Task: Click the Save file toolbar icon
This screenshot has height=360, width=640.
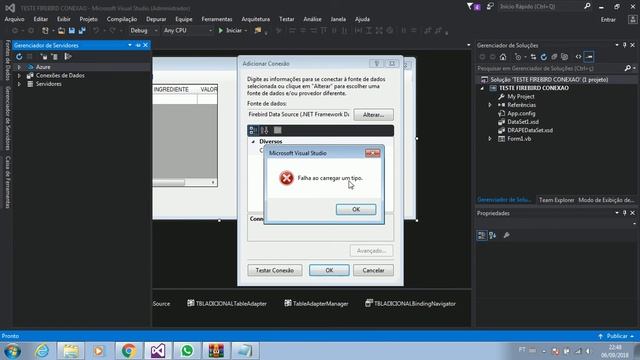Action: pos(72,30)
